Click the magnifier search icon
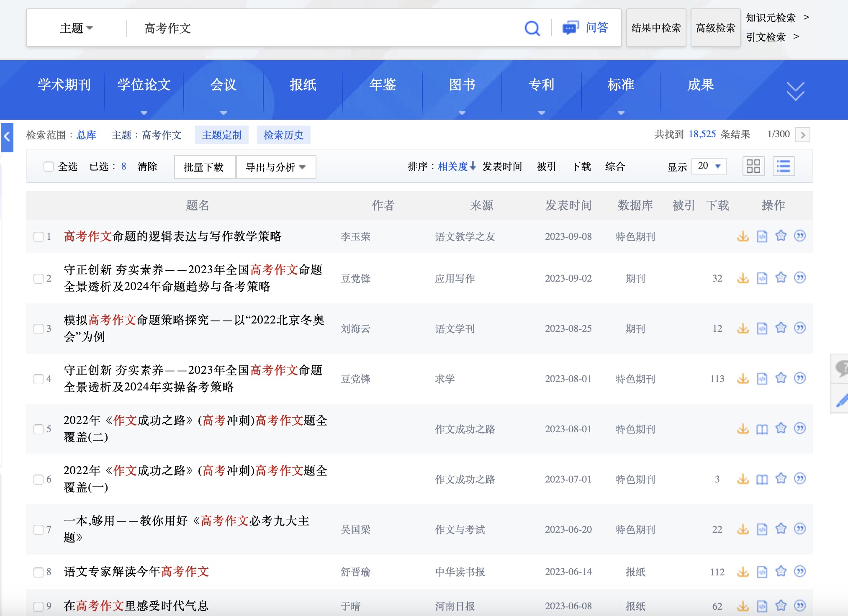 tap(532, 28)
